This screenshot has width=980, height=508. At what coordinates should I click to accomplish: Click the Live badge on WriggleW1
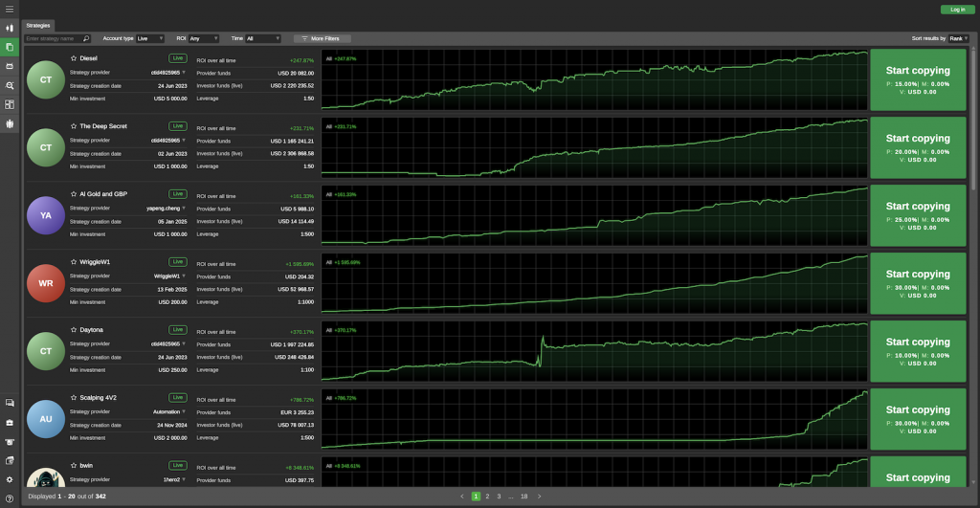[x=177, y=262]
